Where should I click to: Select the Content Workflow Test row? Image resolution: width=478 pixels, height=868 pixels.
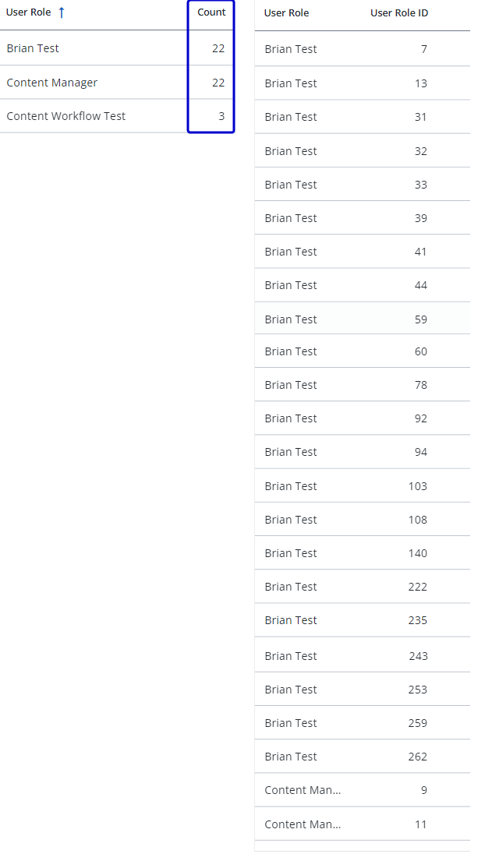click(x=117, y=116)
